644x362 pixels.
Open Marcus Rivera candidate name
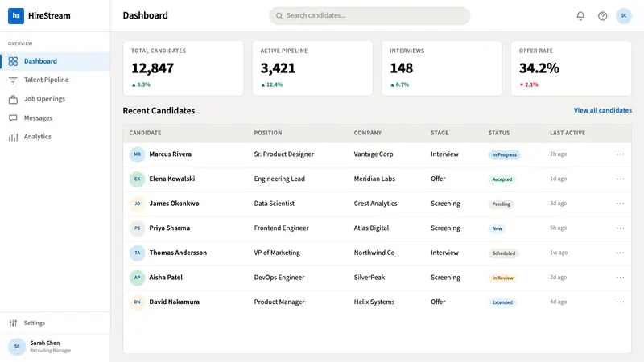tap(170, 154)
